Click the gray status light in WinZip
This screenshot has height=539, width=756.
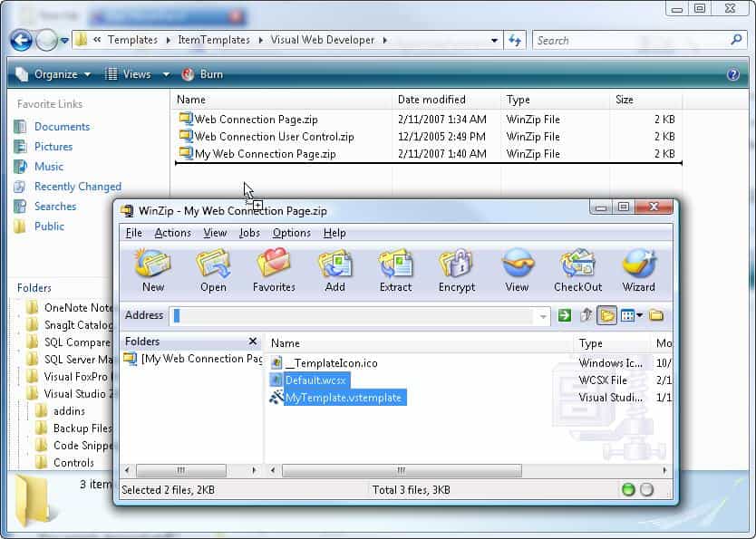click(646, 490)
